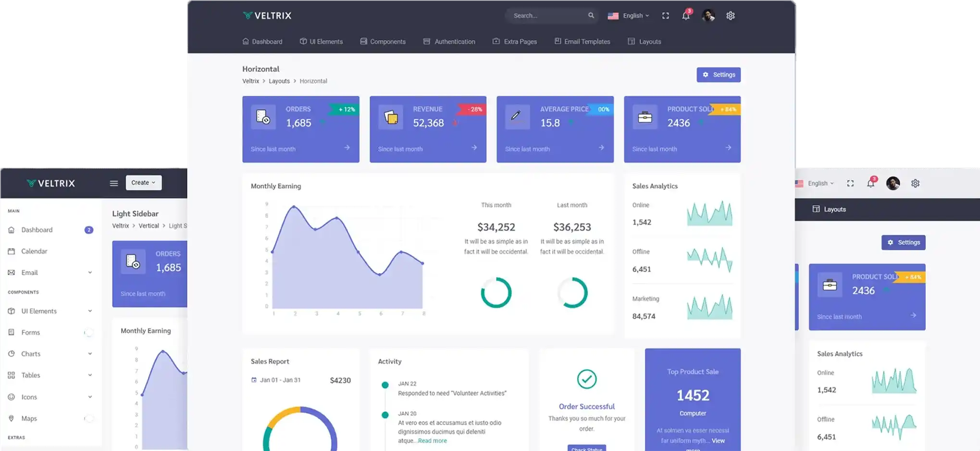Click the hamburger menu beside Create
This screenshot has height=451, width=980.
[113, 183]
